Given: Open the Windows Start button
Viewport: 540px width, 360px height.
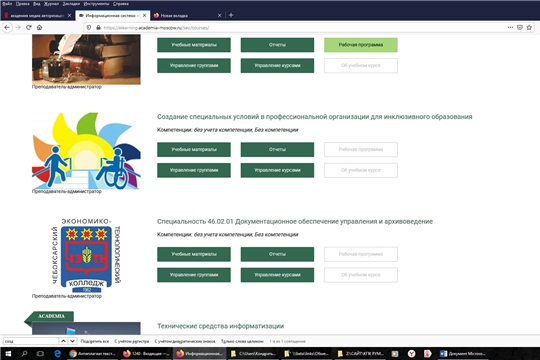Looking at the screenshot, I should tap(8, 353).
